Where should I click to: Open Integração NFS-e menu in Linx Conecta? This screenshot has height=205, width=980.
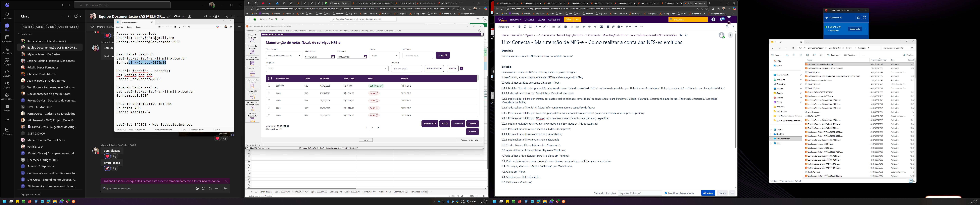click(x=368, y=31)
